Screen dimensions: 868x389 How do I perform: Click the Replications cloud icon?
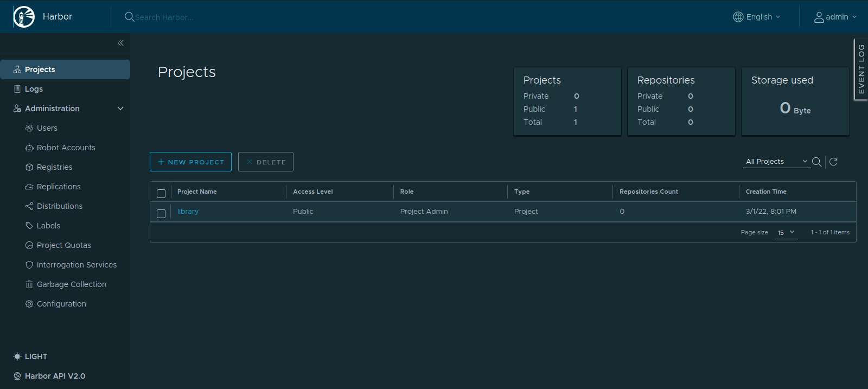[29, 187]
